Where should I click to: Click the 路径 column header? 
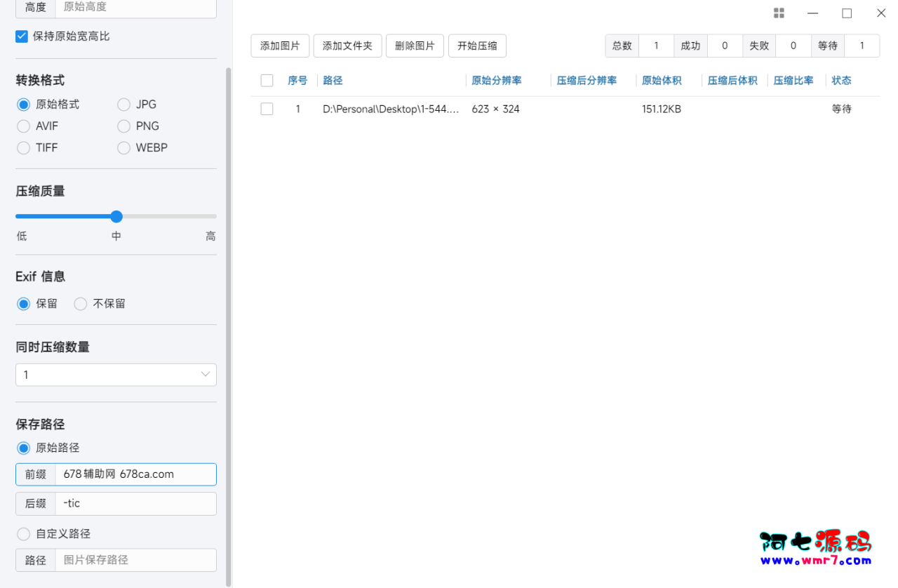pyautogui.click(x=333, y=81)
